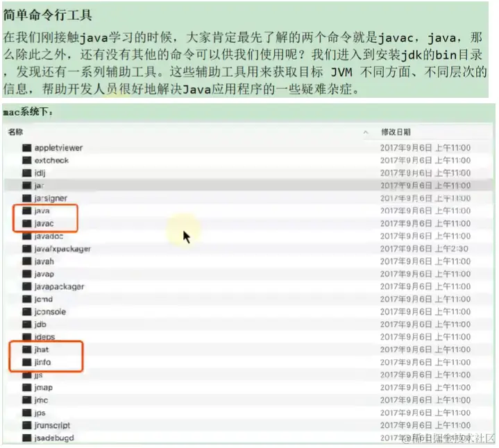Select the file name jmc
The width and height of the screenshot is (499, 448).
tap(41, 400)
